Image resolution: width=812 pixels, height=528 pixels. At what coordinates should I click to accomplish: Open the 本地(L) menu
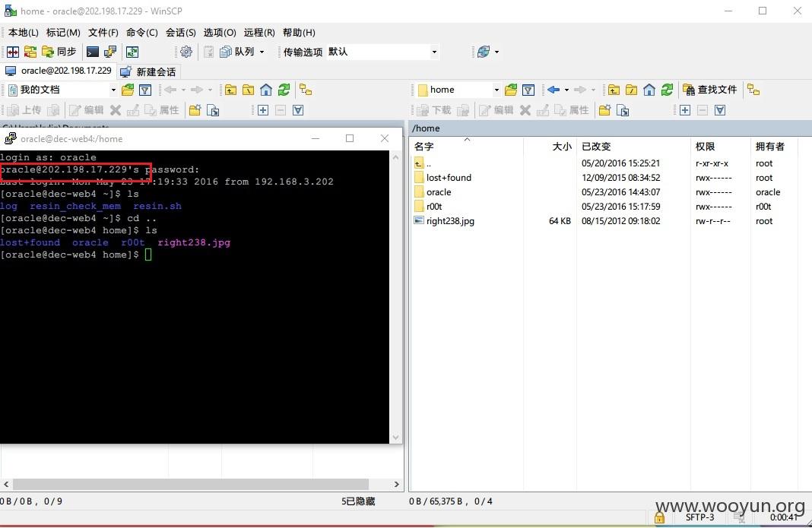(x=24, y=33)
